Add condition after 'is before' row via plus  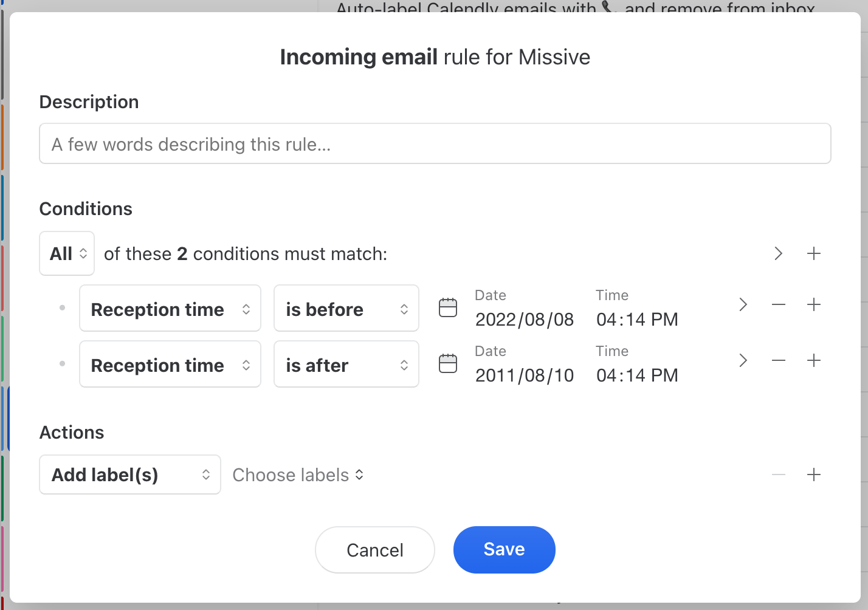(814, 305)
